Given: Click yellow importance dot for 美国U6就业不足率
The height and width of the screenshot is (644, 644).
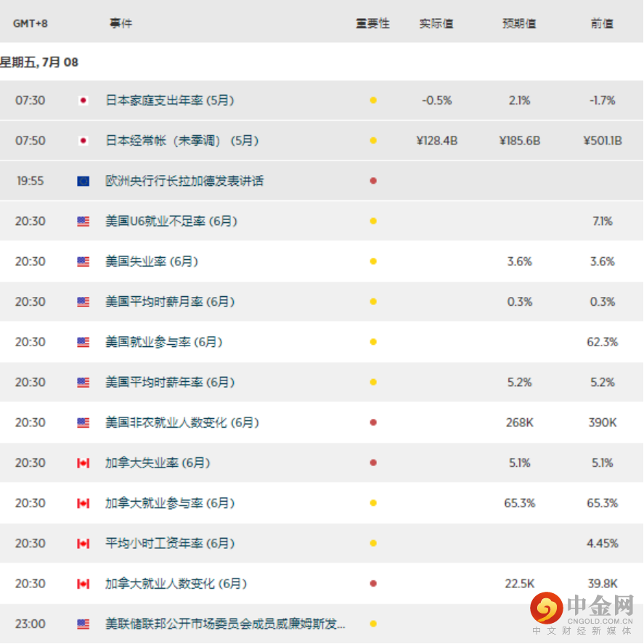Looking at the screenshot, I should point(373,221).
